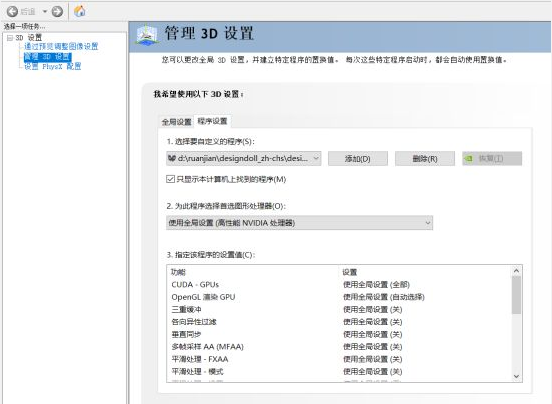
Task: Toggle 只显示本计算机上找到的程序 checkbox
Action: [170, 179]
